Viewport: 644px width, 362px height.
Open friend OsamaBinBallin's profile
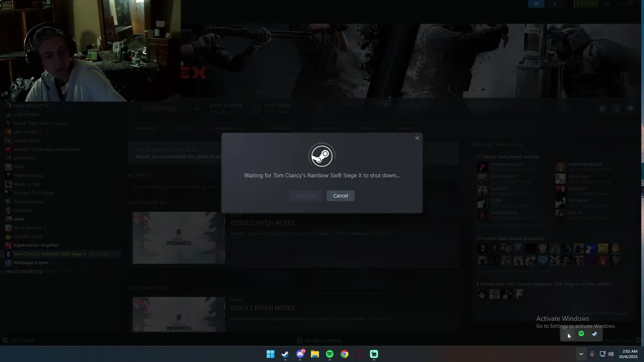click(585, 164)
